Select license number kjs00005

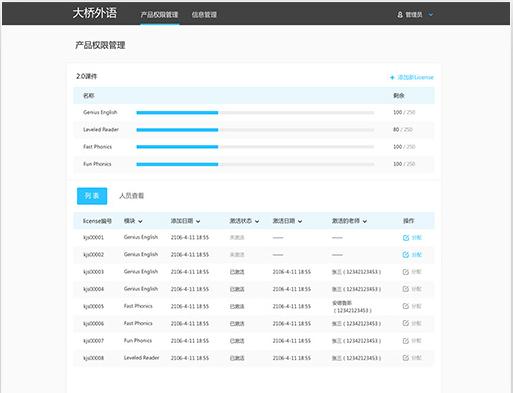[x=94, y=306]
